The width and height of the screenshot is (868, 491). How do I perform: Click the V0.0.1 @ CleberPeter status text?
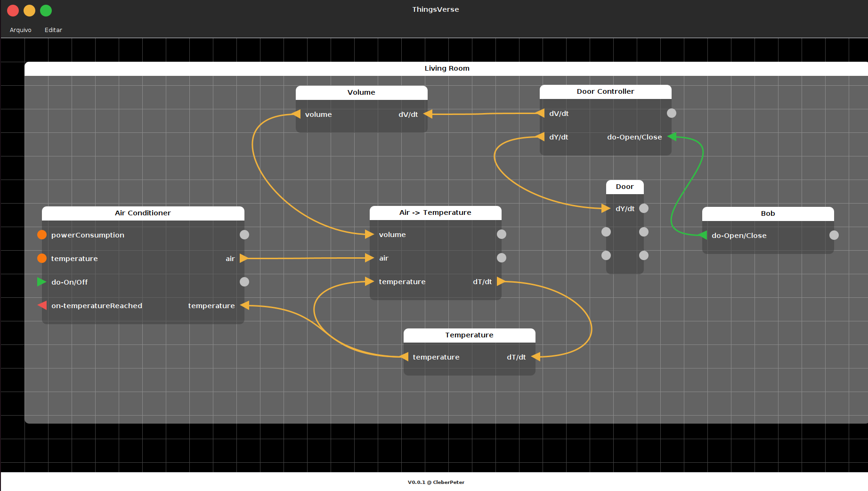[435, 482]
